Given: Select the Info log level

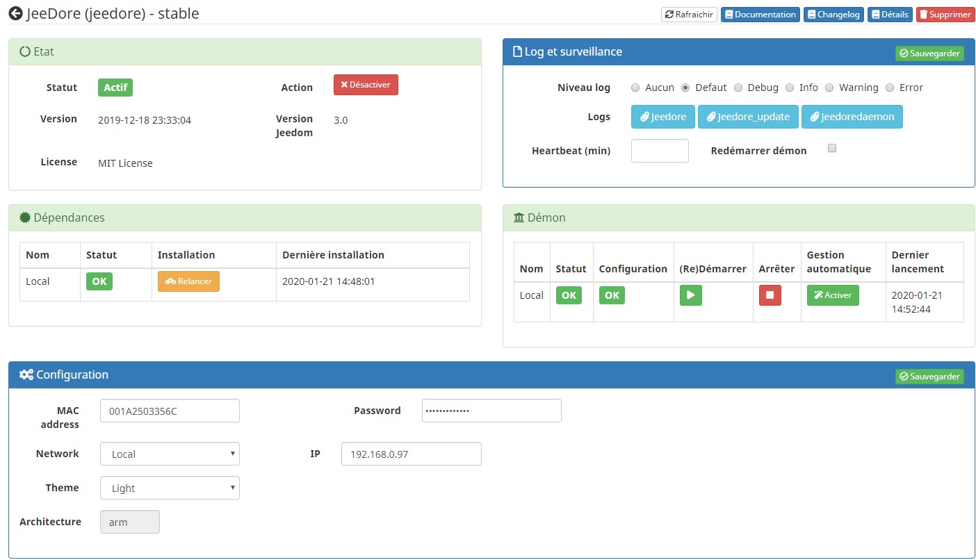Looking at the screenshot, I should [790, 88].
